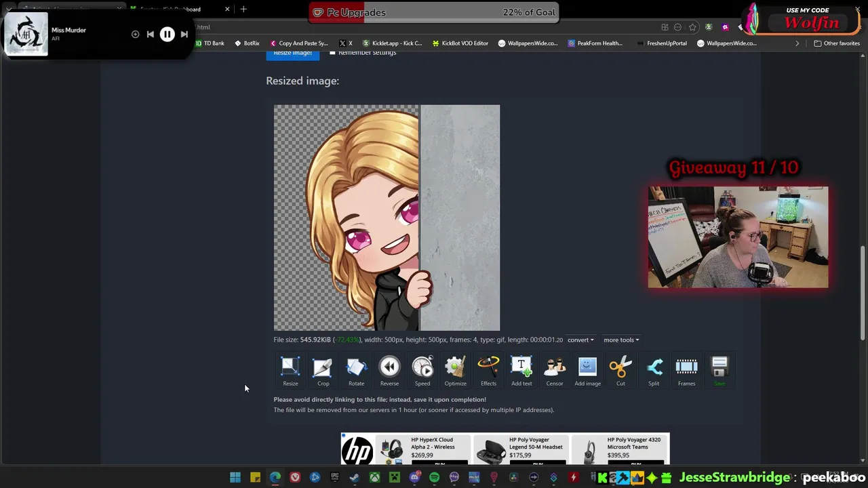Open Epic Games launcher from taskbar
The image size is (868, 488).
[334, 477]
